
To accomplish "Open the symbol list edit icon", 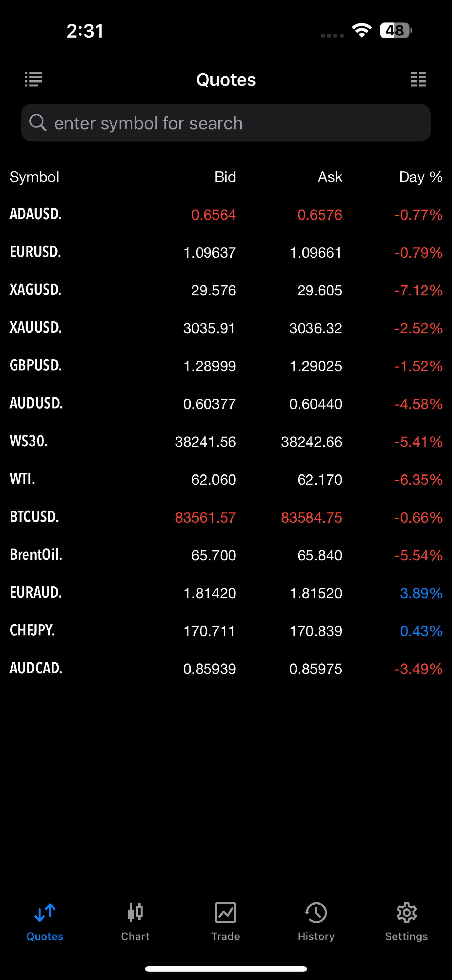I will click(x=34, y=79).
